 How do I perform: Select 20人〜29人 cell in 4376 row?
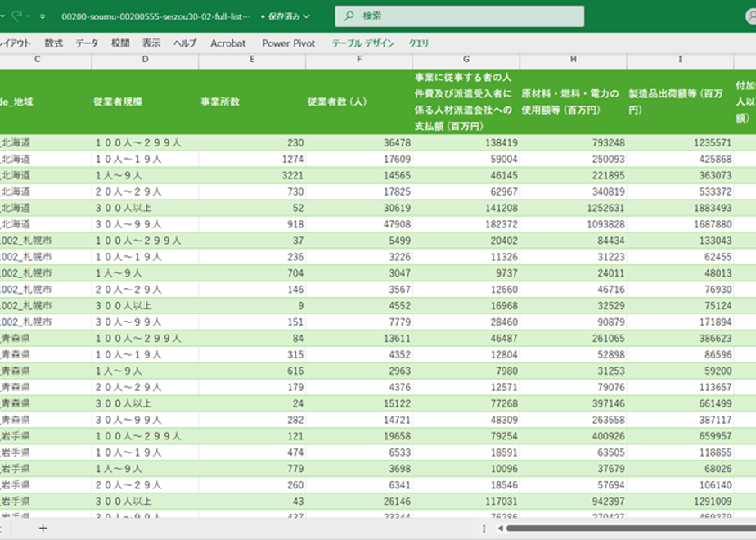pos(145,387)
